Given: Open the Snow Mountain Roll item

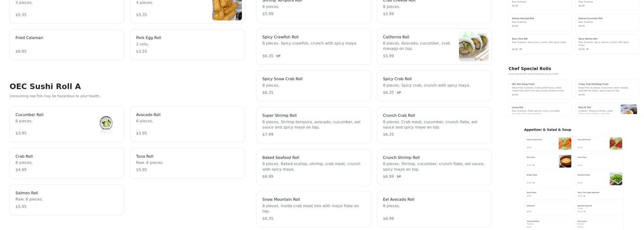Looking at the screenshot, I should coord(313,209).
